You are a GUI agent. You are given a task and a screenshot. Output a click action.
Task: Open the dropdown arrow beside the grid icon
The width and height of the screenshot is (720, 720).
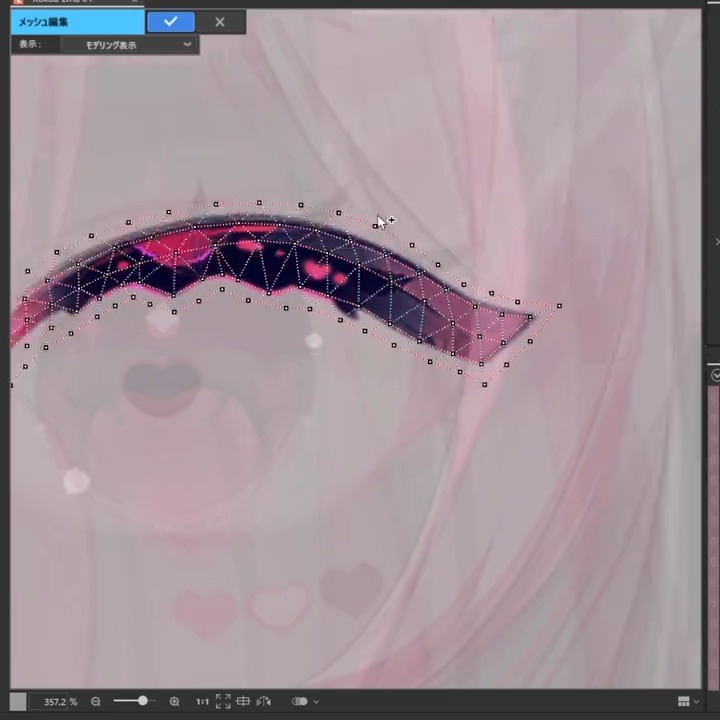tap(697, 702)
